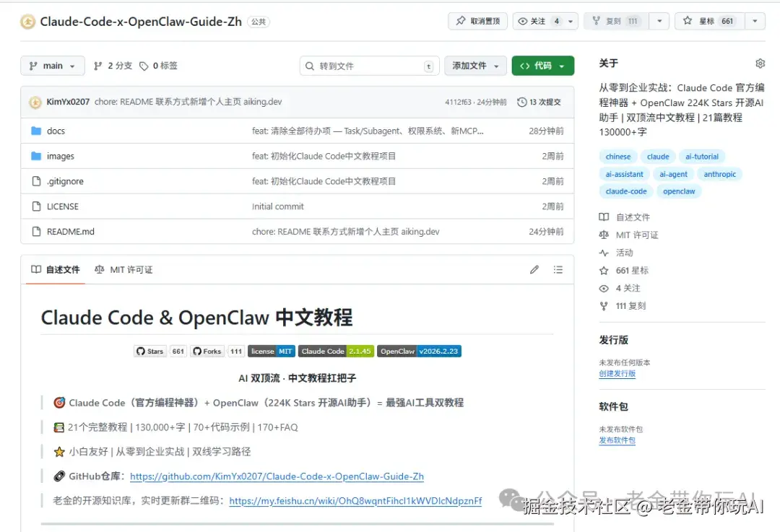Screen dimensions: 780x532
Task: Open the GitHub repository URL link in README
Action: tap(277, 476)
